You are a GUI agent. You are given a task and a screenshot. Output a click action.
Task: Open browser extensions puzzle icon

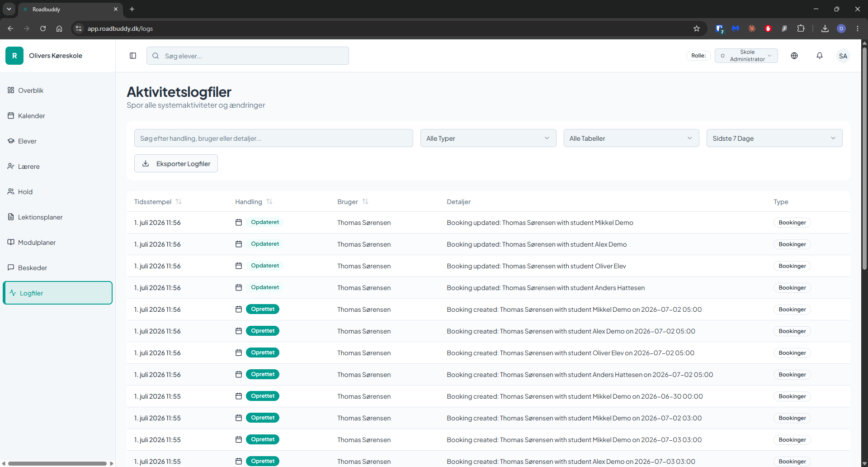click(801, 29)
